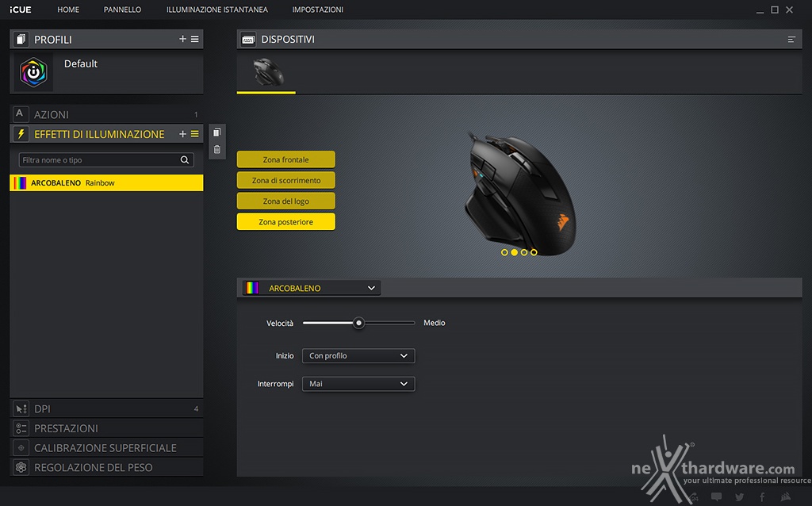The height and width of the screenshot is (506, 812).
Task: Click the DPI cursor icon
Action: (21, 408)
